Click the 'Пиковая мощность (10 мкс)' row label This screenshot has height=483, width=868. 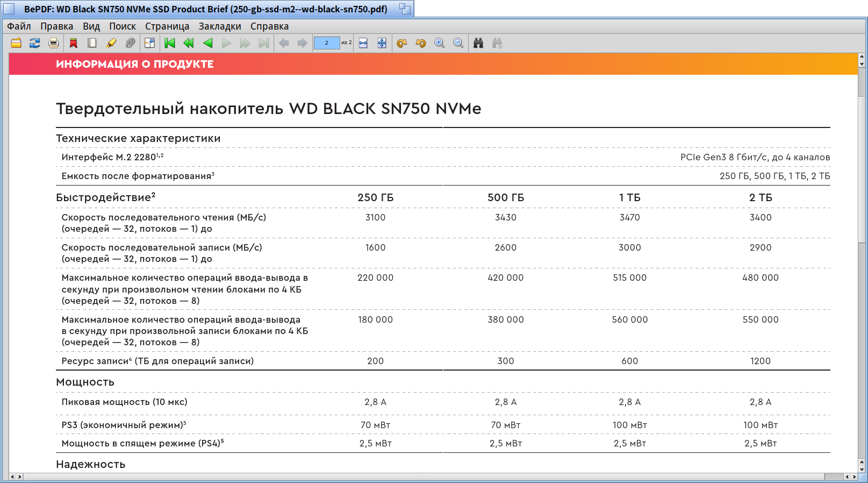pyautogui.click(x=125, y=402)
